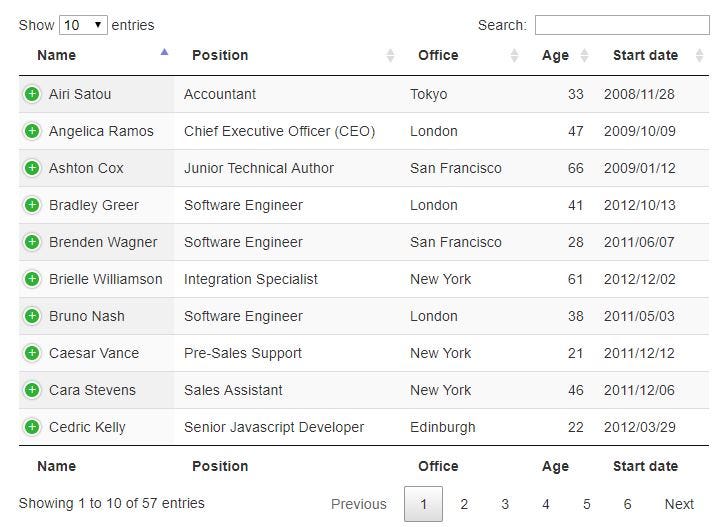
Task: Toggle Cara Stevens row expansion
Action: click(32, 390)
